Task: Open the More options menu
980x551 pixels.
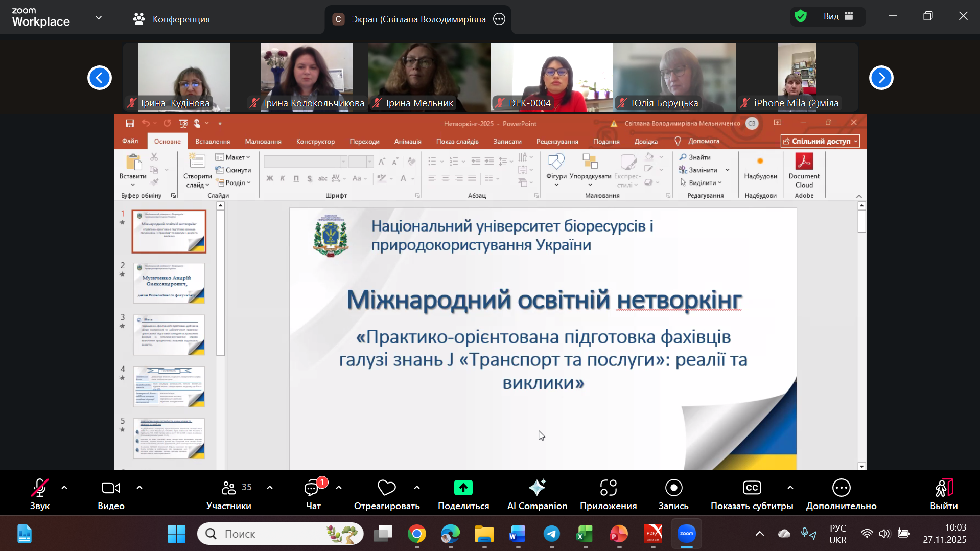Action: [x=841, y=489]
